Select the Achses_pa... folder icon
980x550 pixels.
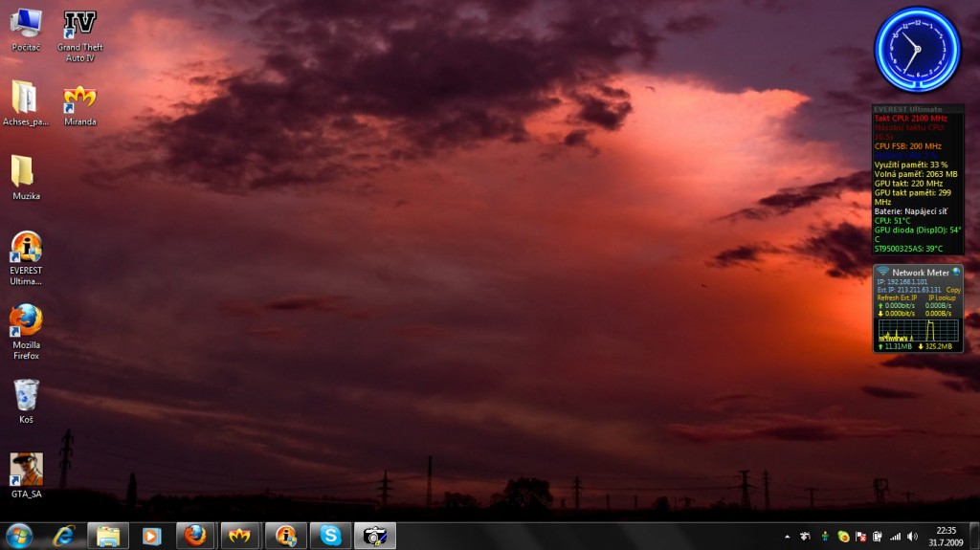(x=26, y=103)
